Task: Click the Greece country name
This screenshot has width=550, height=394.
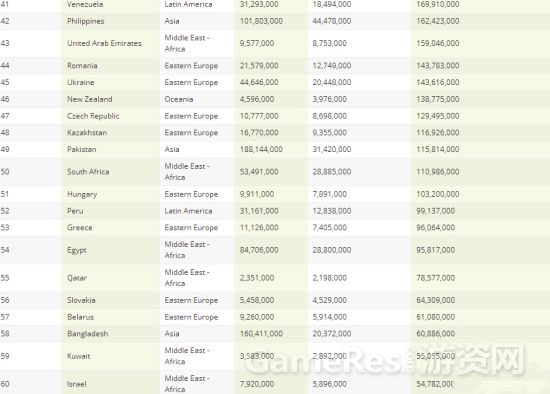Action: coord(80,228)
